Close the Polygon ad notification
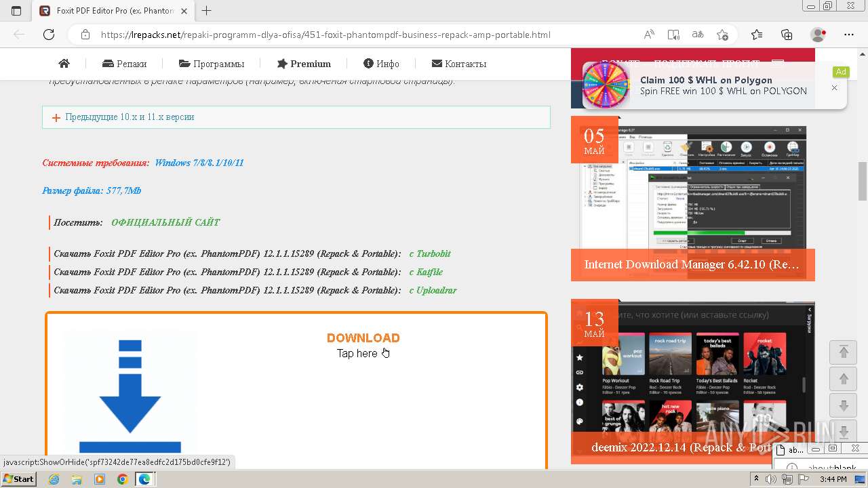Screen dimensions: 868x488 (834, 87)
